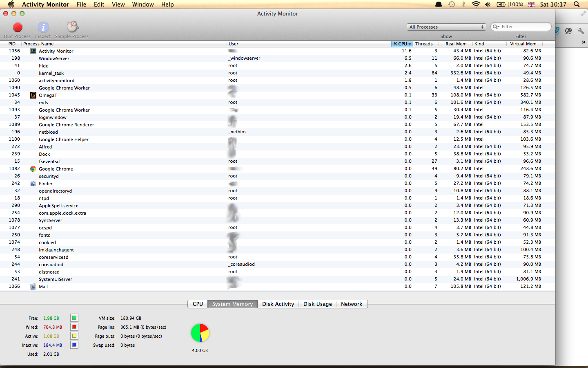Sort by User column header

point(309,44)
